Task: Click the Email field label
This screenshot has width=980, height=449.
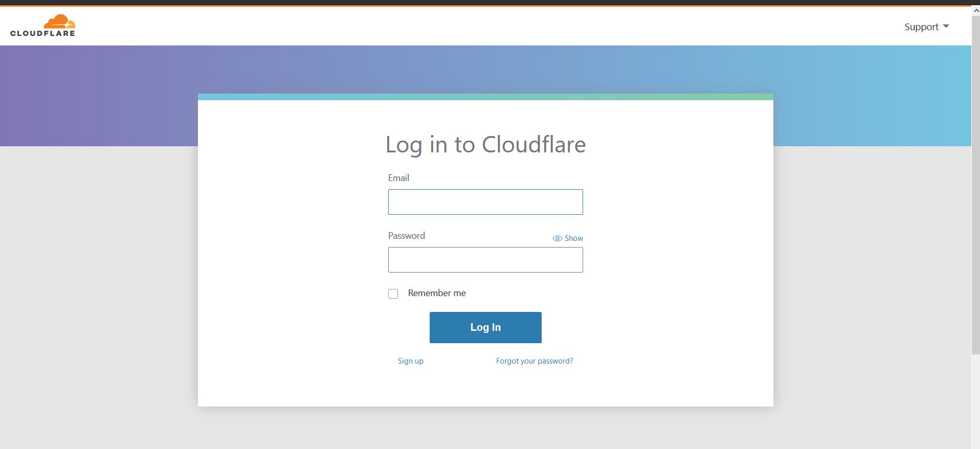Action: click(398, 178)
